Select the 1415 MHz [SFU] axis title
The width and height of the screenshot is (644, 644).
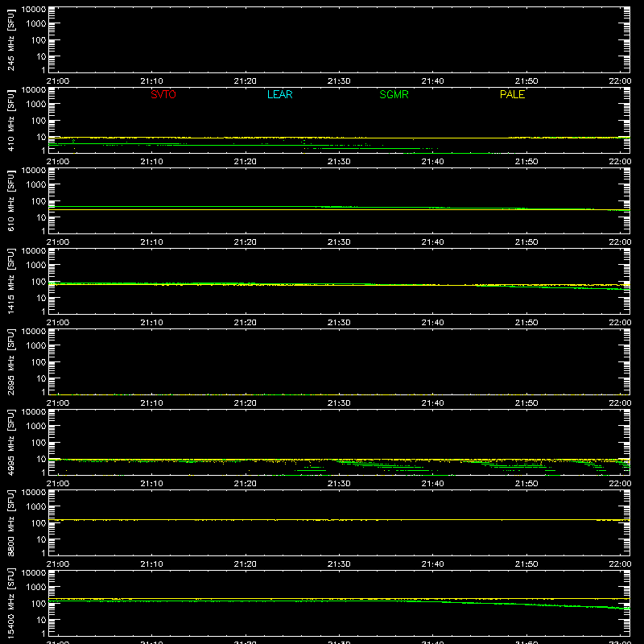(10, 281)
